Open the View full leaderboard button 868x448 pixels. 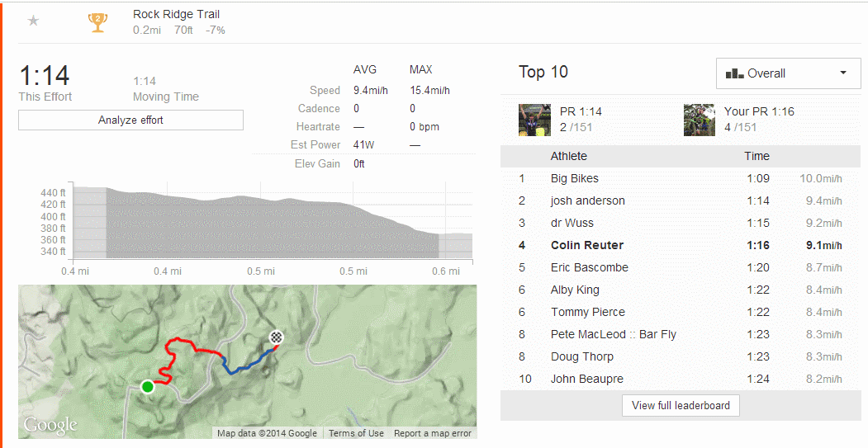click(x=681, y=405)
